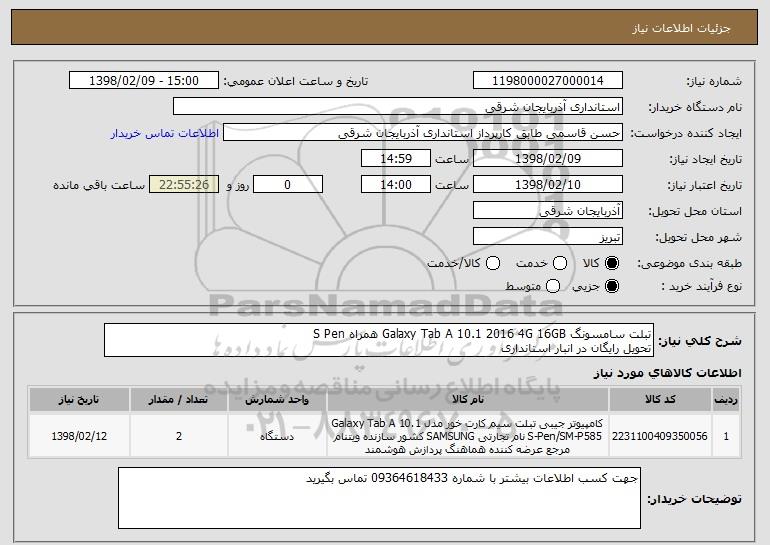Click the validity date field 1398/02/10
This screenshot has height=545, width=770.
click(x=548, y=185)
